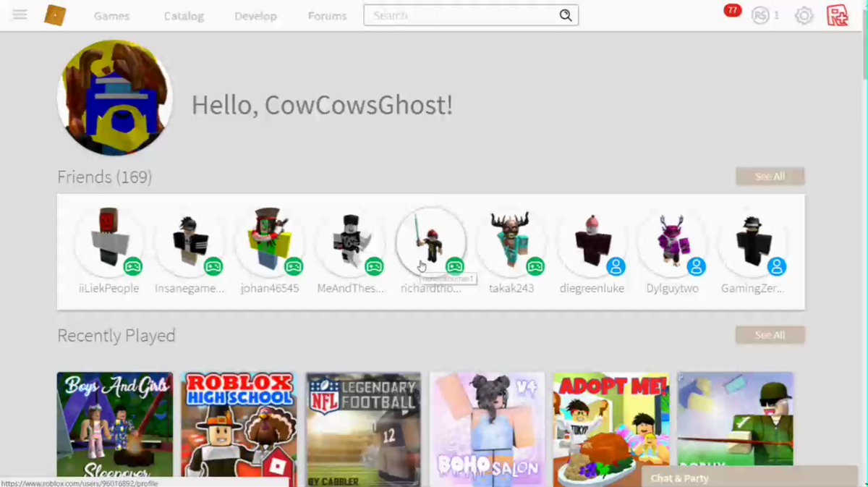Click See All for Recently Played
The image size is (868, 487).
coord(770,335)
